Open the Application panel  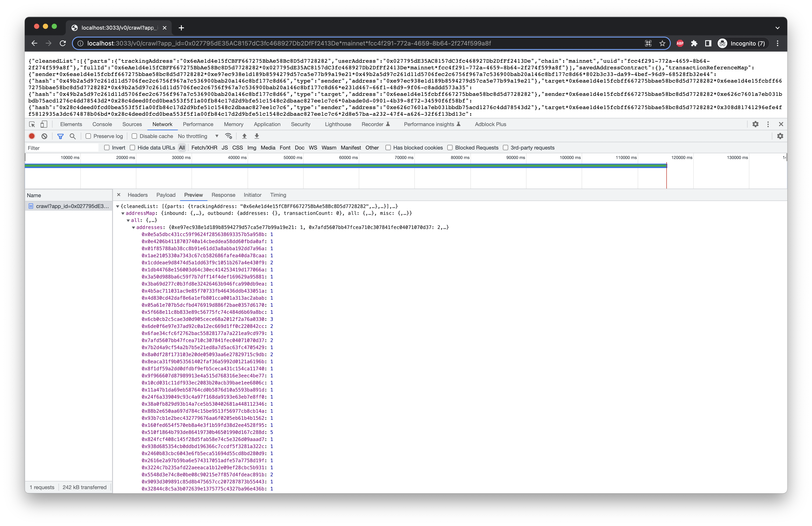pos(267,124)
